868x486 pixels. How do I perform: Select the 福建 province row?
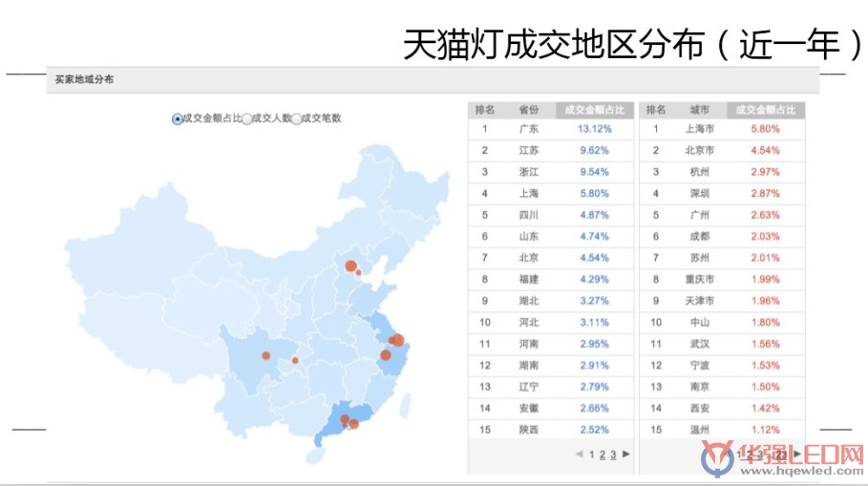coord(551,280)
